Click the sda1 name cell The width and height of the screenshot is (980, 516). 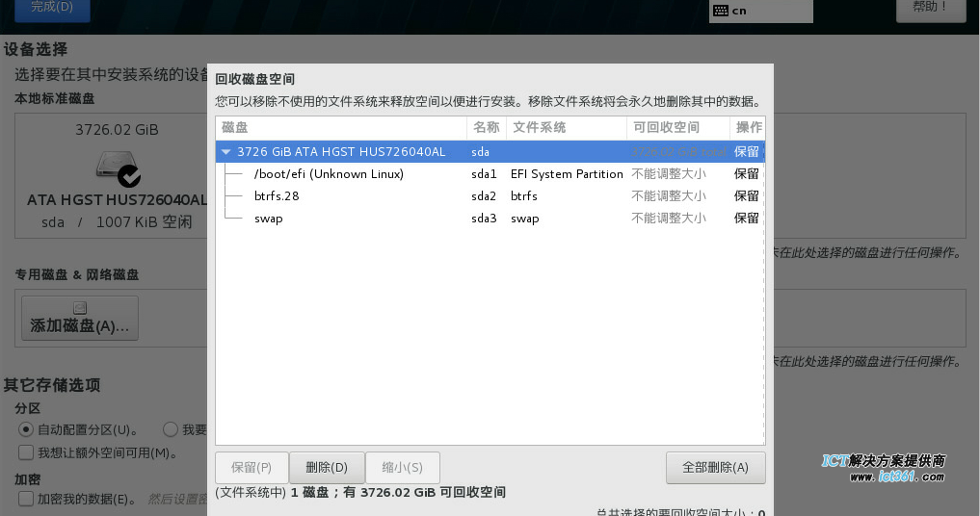click(484, 174)
